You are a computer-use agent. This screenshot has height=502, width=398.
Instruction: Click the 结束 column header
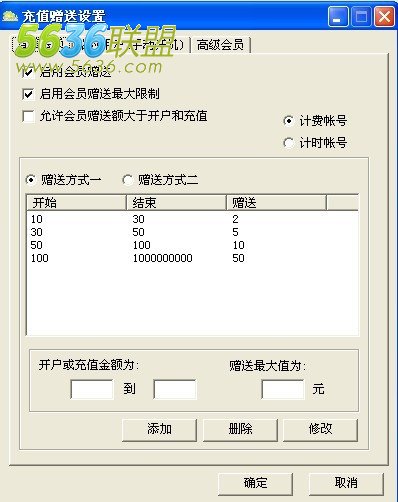tap(176, 203)
